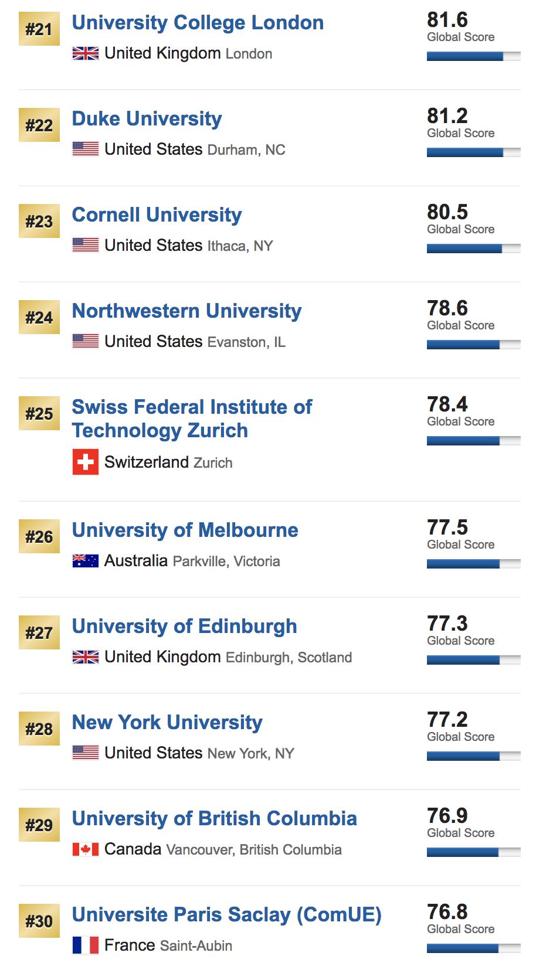The width and height of the screenshot is (536, 980).
Task: Select Universite Paris Saclay (ComUE) link
Action: (226, 915)
